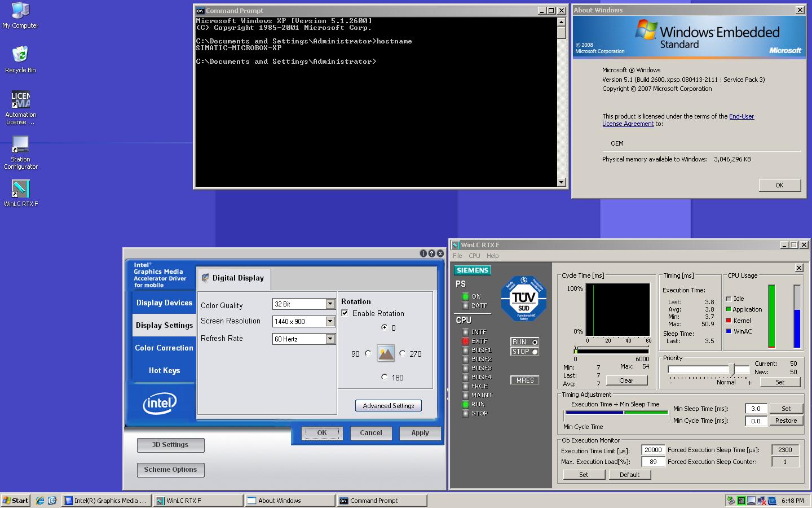Switch to Display Devices tab
Image resolution: width=812 pixels, height=508 pixels.
164,303
